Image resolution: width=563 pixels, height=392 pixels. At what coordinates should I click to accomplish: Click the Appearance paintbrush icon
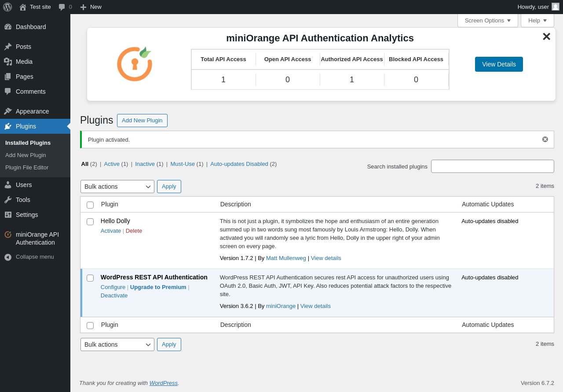coord(8,111)
